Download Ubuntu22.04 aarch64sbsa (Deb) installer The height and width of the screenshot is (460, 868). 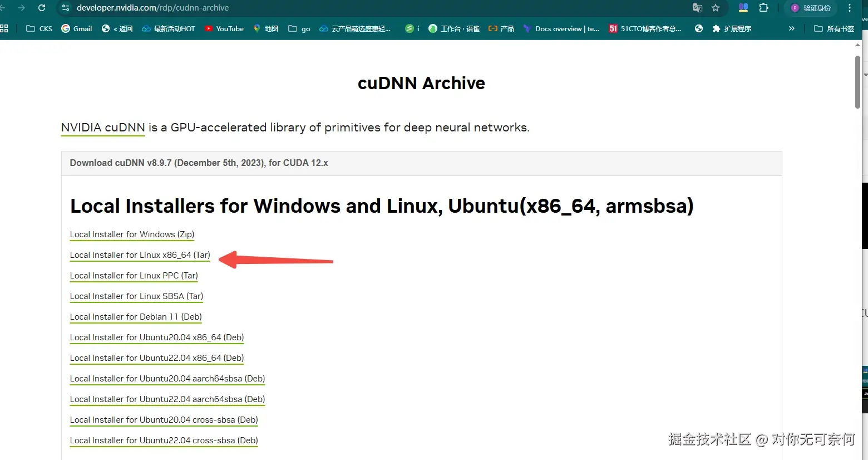coord(167,399)
